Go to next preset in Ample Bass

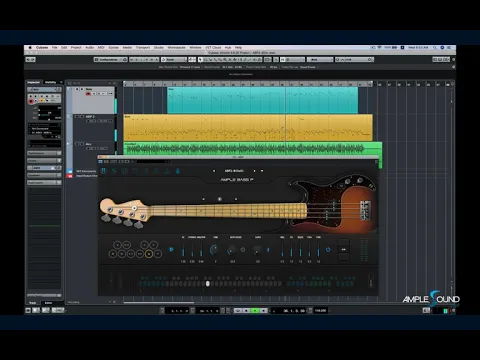[254, 171]
